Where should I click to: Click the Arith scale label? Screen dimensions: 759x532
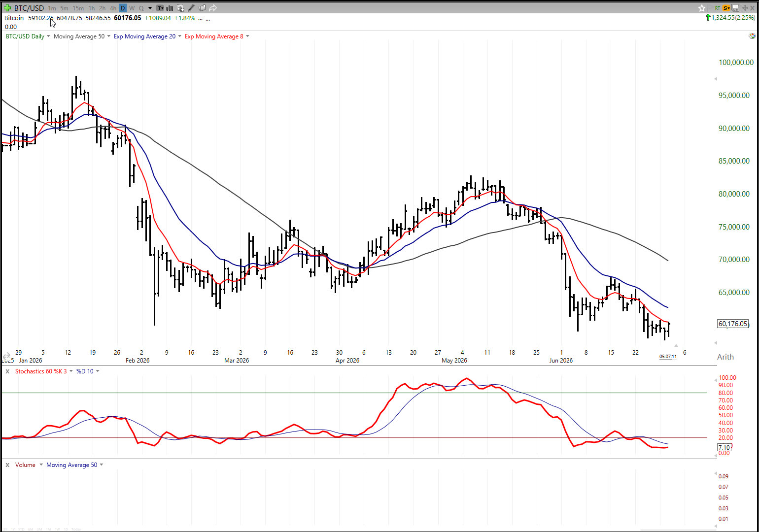(x=725, y=357)
